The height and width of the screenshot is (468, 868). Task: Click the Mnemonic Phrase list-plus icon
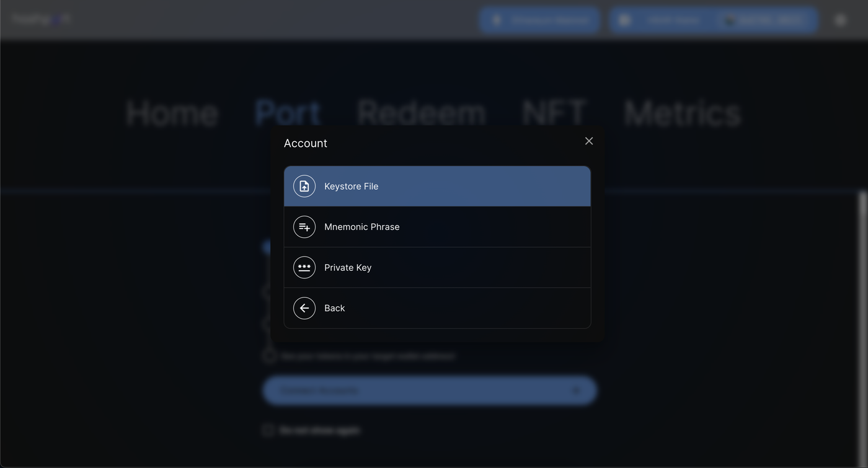pyautogui.click(x=304, y=227)
